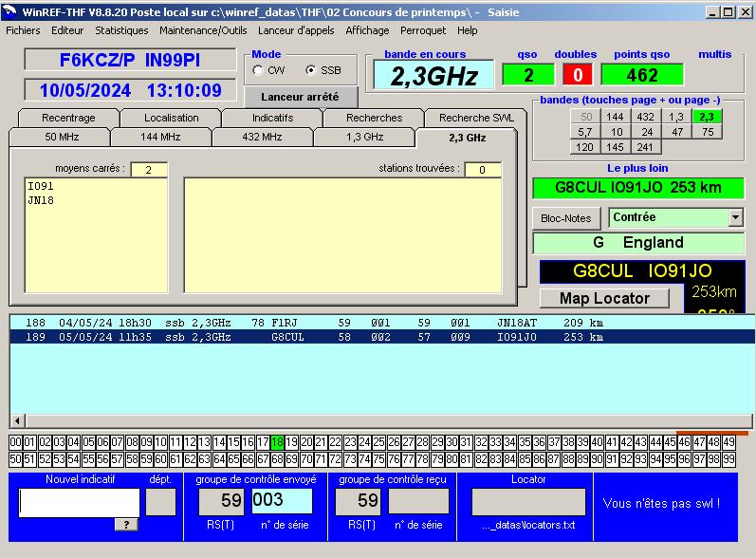Click the 2,3GHz bande en cours display
756x558 pixels.
(x=433, y=75)
